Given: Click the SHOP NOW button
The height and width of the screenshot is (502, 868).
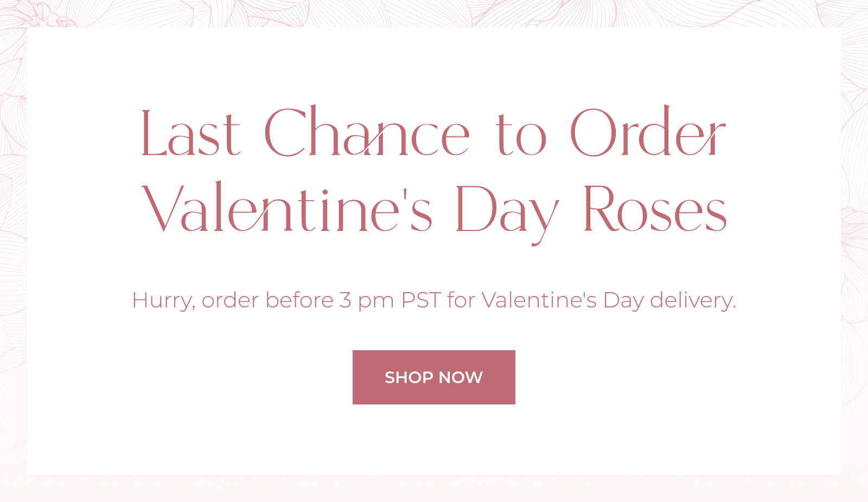Looking at the screenshot, I should (x=434, y=377).
